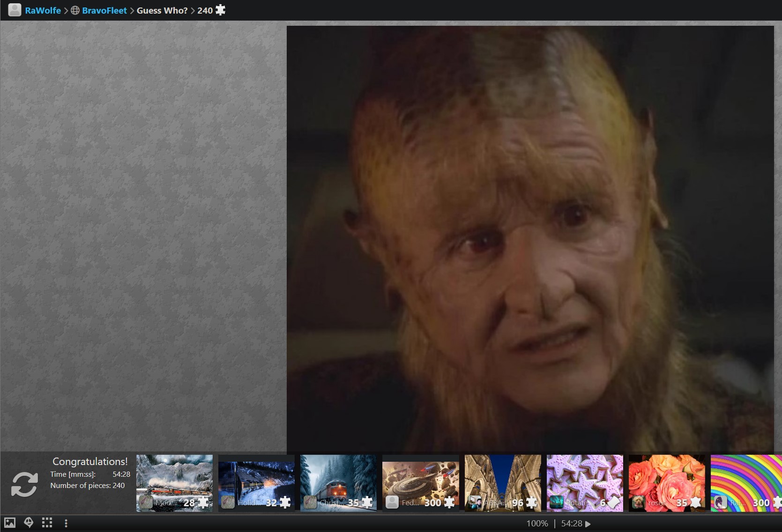Screen dimensions: 782x532
Task: Click the arrange pieces grid icon
Action: [x=47, y=523]
